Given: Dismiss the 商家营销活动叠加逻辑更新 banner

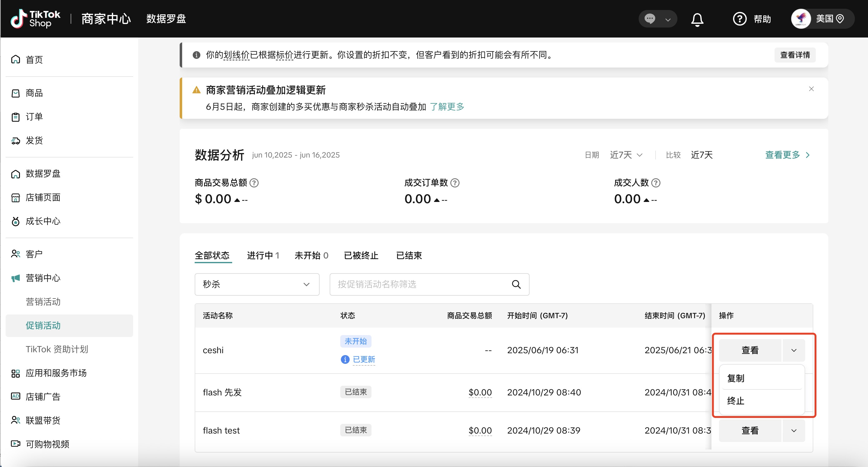Looking at the screenshot, I should (811, 89).
